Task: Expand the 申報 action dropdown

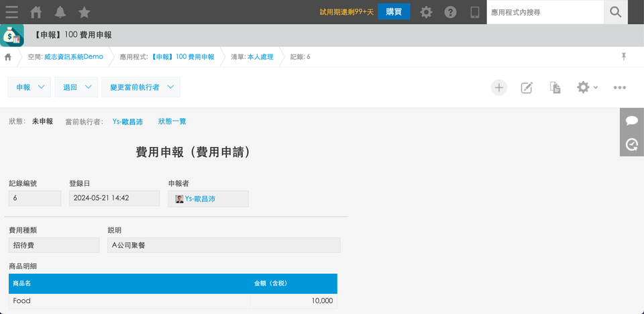Action: [x=29, y=87]
